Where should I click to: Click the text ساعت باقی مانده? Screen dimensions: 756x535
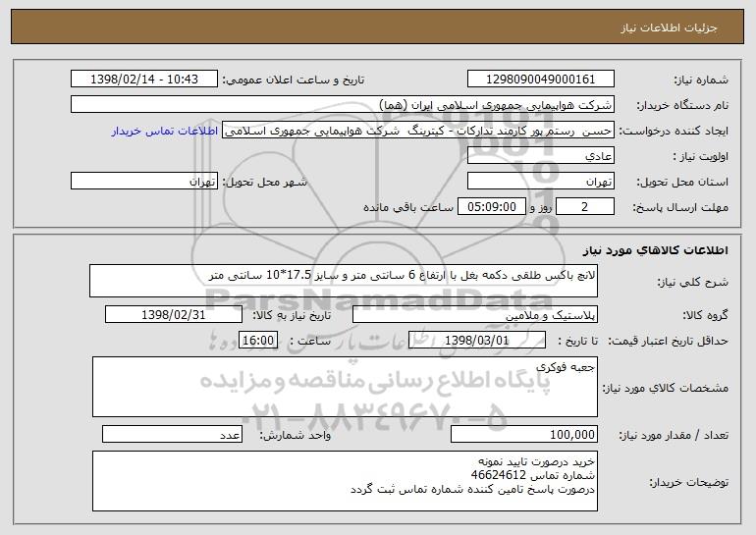click(408, 207)
